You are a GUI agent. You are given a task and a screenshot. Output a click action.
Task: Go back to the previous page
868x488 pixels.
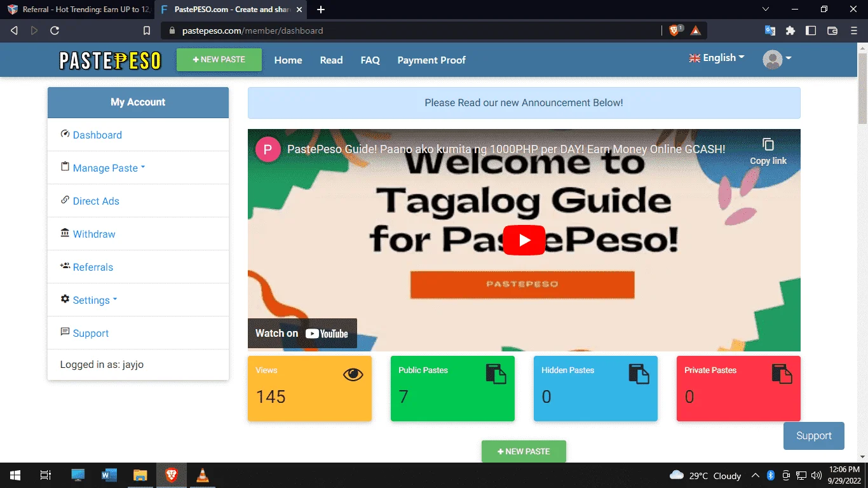coord(15,30)
